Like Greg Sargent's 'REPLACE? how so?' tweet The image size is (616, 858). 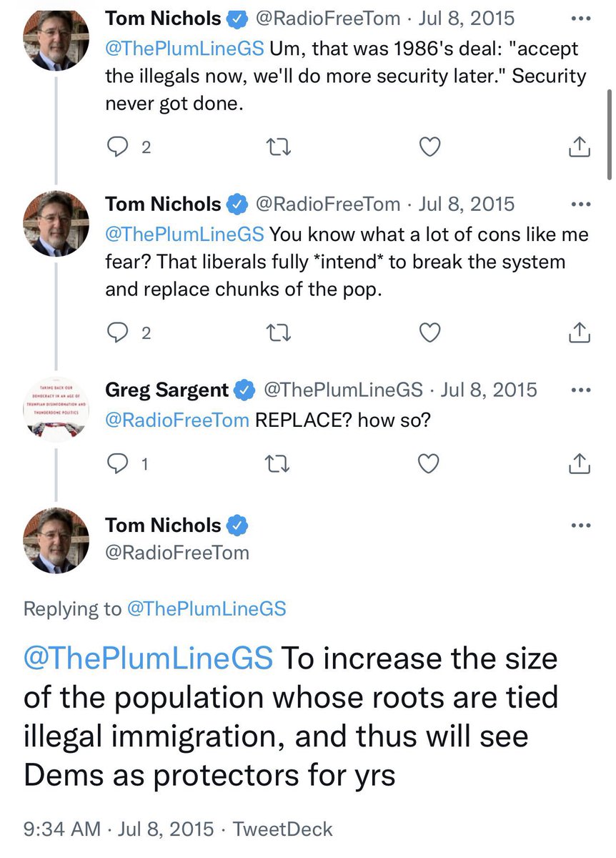pyautogui.click(x=429, y=465)
